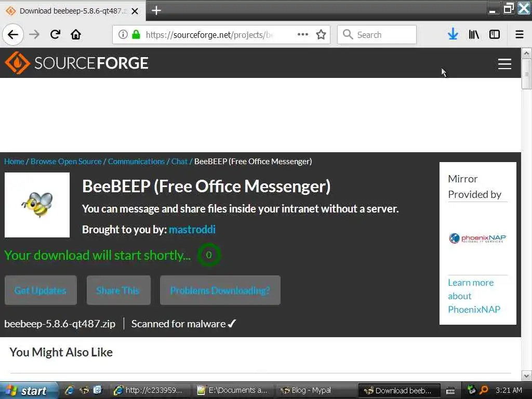This screenshot has height=399, width=532.
Task: Close the Download beebeep tab
Action: (x=135, y=11)
